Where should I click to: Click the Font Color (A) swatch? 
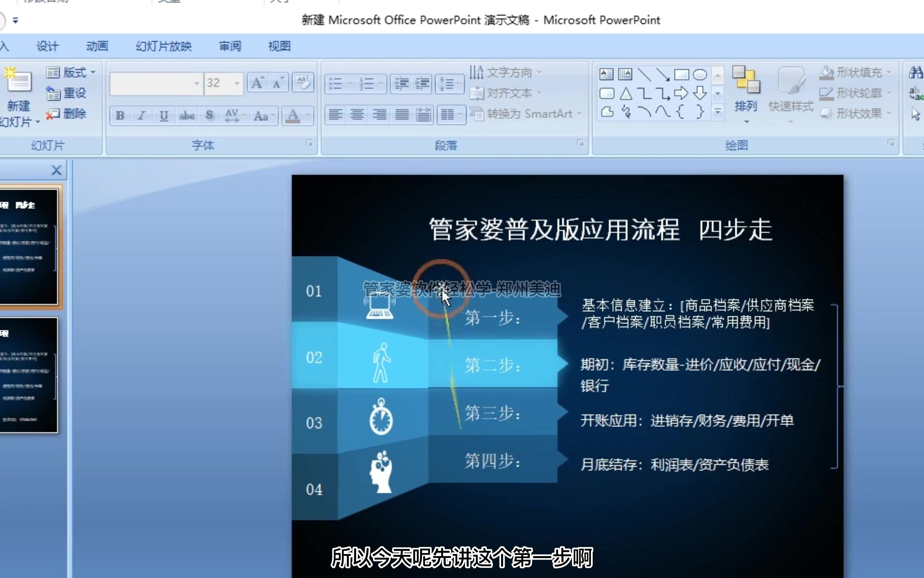(293, 115)
